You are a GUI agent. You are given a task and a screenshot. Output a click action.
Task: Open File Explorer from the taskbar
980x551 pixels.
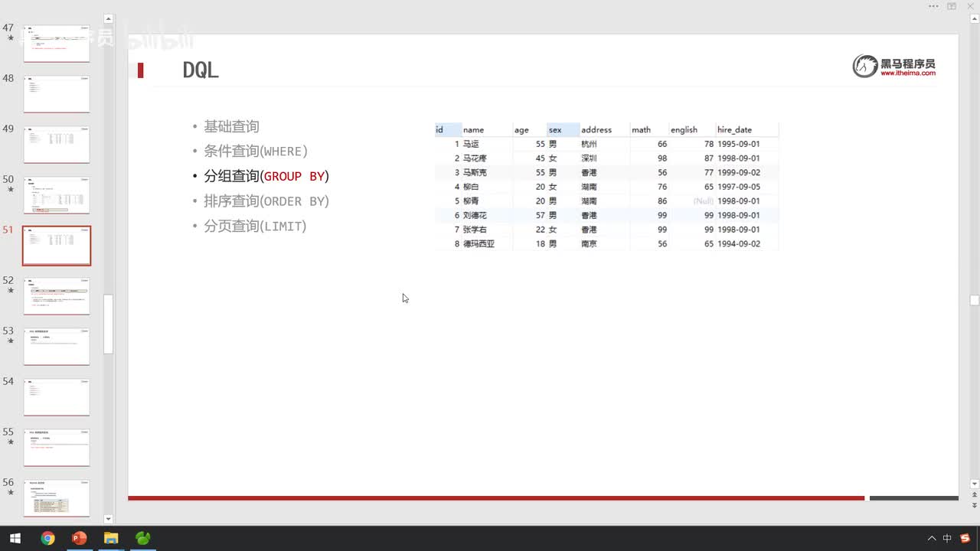point(111,538)
